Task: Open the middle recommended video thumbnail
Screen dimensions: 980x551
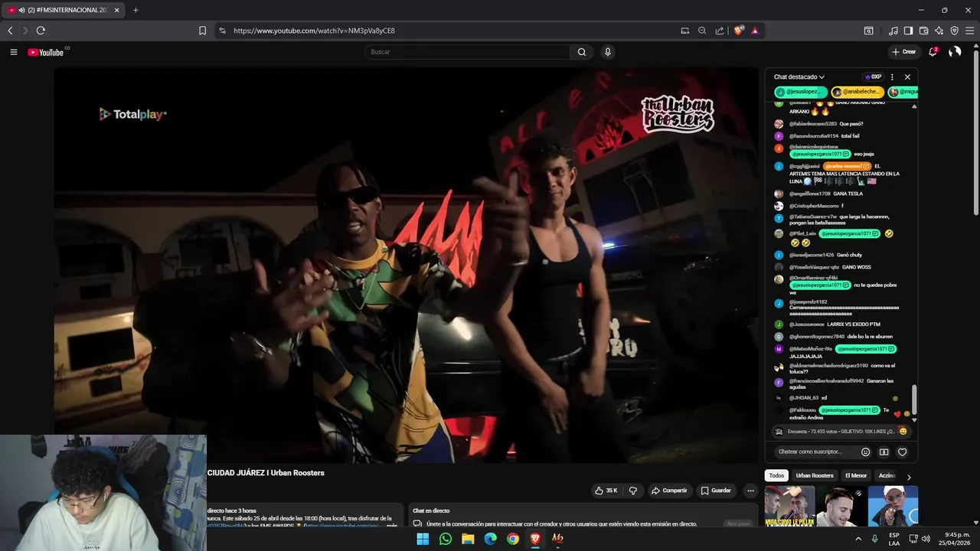Action: pyautogui.click(x=841, y=506)
